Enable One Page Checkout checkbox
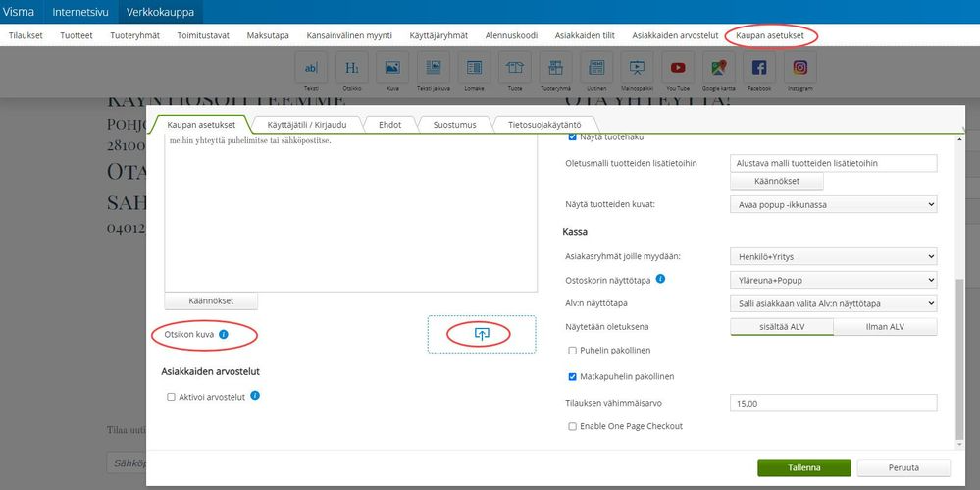 click(x=573, y=427)
